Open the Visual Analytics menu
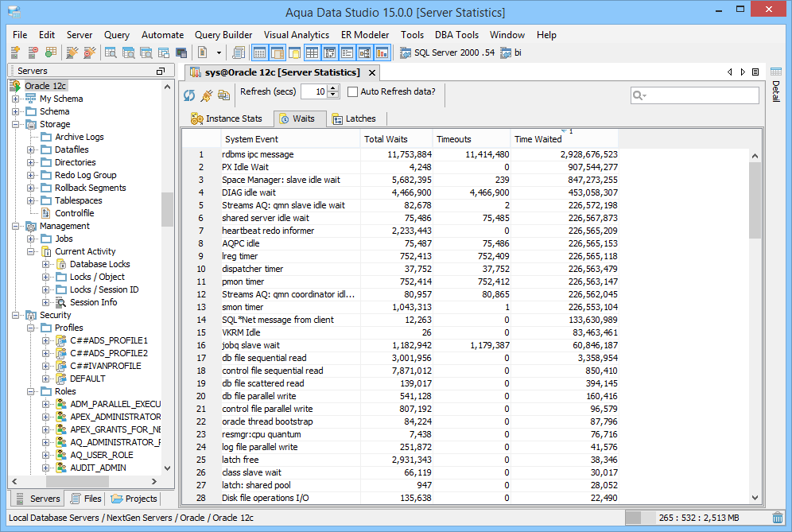 [297, 35]
